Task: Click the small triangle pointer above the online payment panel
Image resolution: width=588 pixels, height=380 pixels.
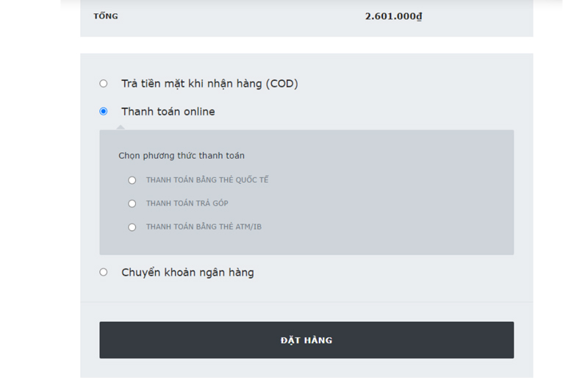Action: [121, 127]
